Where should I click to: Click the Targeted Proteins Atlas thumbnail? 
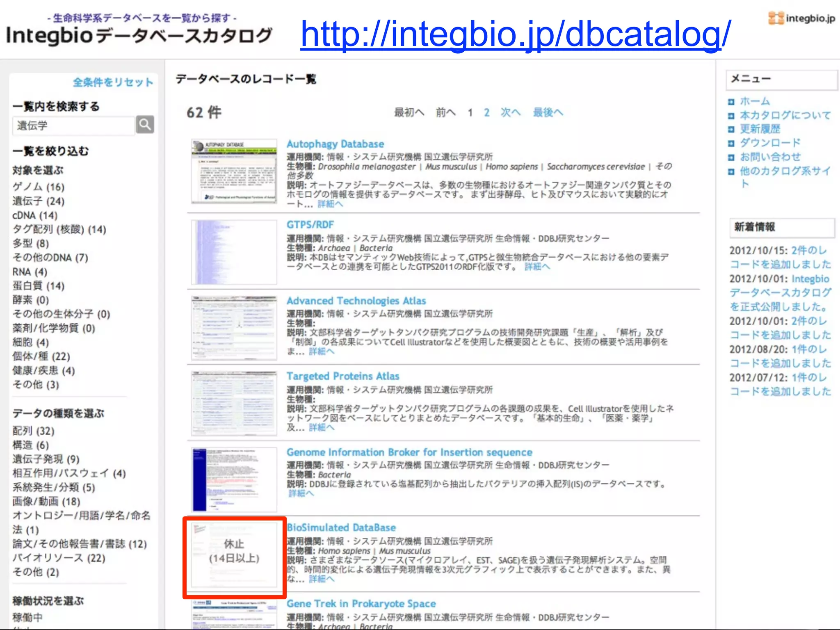coord(234,404)
